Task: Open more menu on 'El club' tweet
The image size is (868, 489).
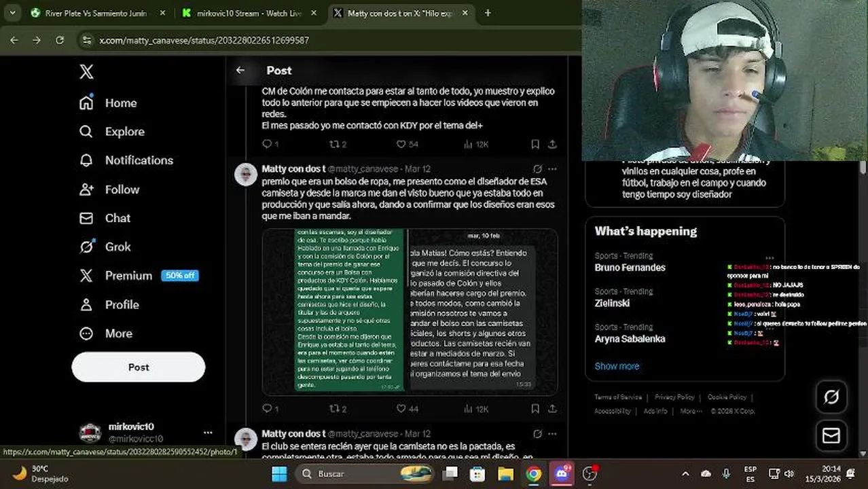Action: (552, 433)
